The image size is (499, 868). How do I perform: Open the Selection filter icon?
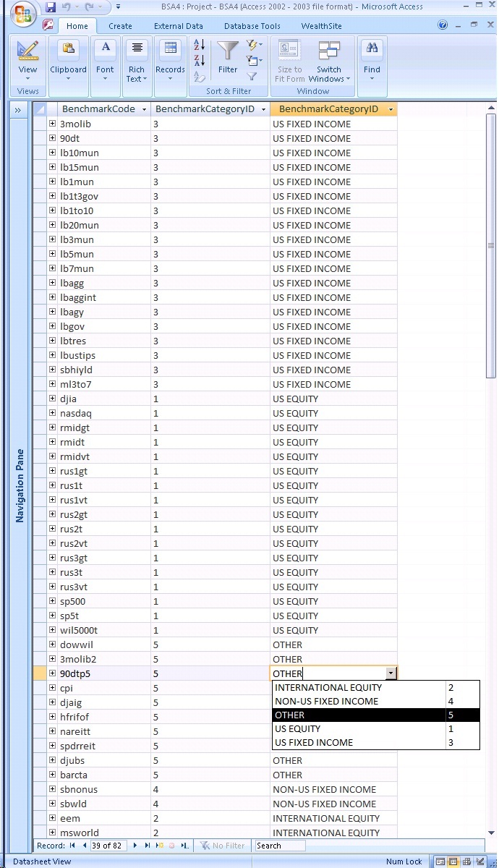coord(254,46)
